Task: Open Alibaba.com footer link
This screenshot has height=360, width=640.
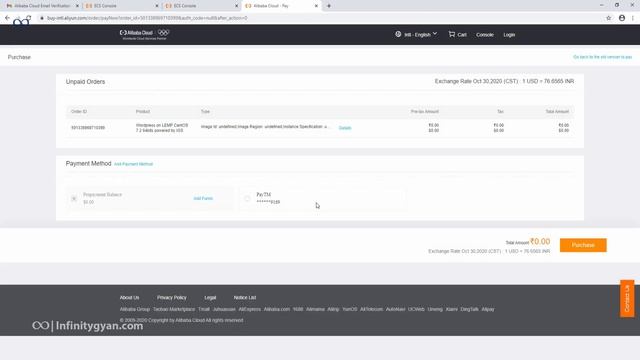Action: point(277,309)
